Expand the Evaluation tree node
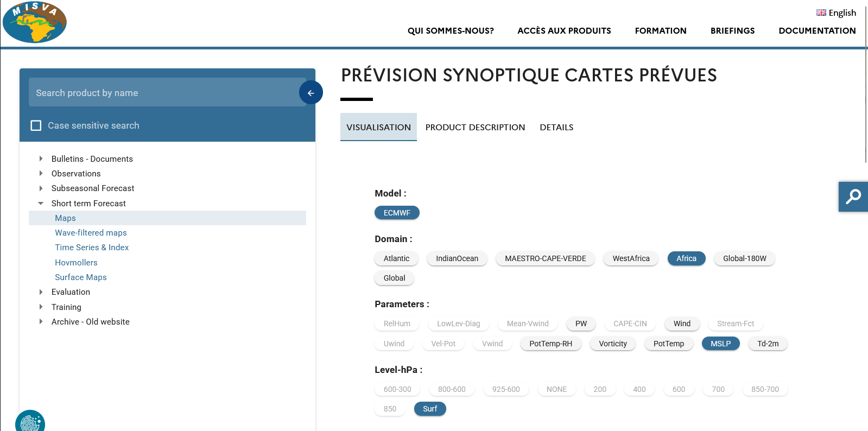 coord(41,292)
